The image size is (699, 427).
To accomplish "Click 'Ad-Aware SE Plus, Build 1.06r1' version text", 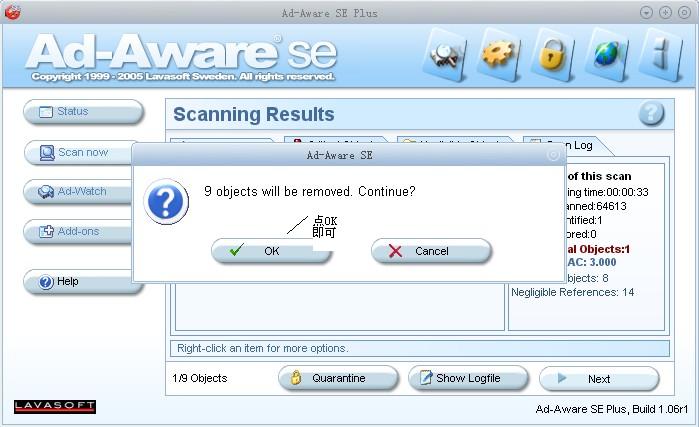I will (x=612, y=409).
